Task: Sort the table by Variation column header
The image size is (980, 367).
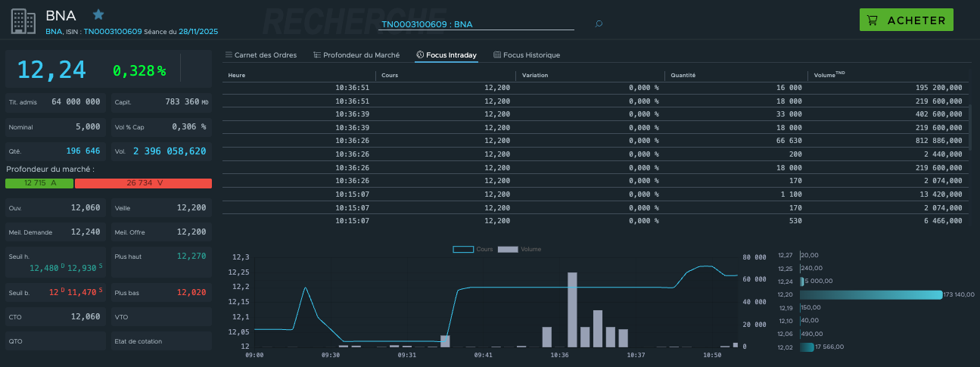Action: (x=535, y=76)
